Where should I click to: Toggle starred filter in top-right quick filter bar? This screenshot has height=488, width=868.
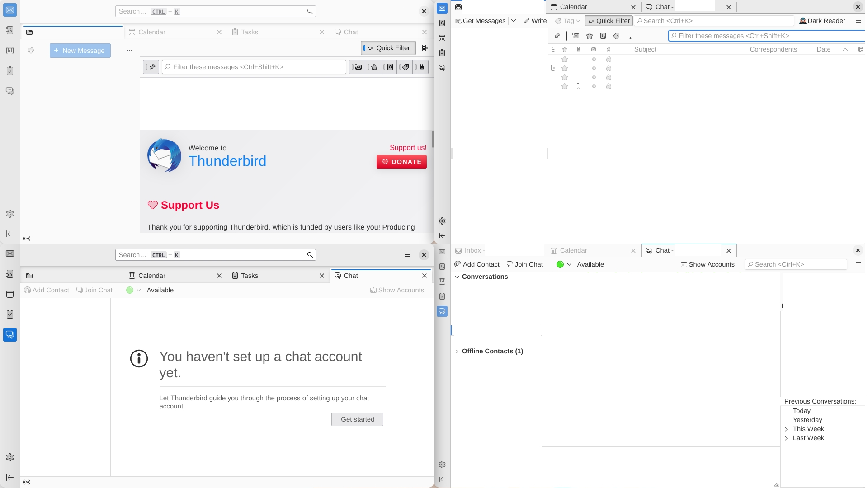pyautogui.click(x=590, y=36)
